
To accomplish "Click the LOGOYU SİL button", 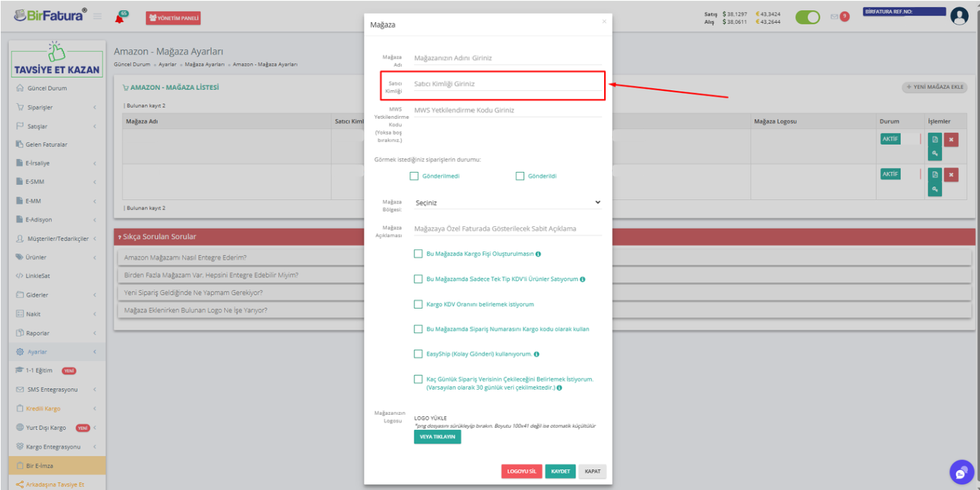I will (522, 471).
